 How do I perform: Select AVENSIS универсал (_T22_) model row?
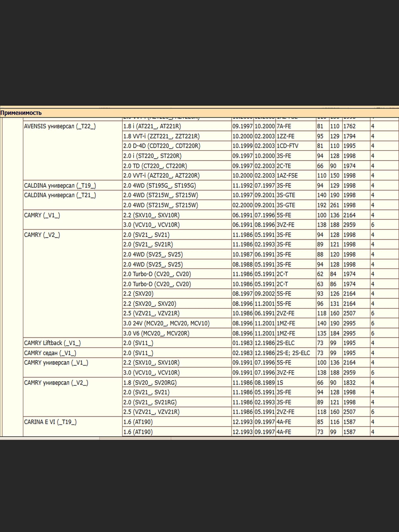point(60,127)
